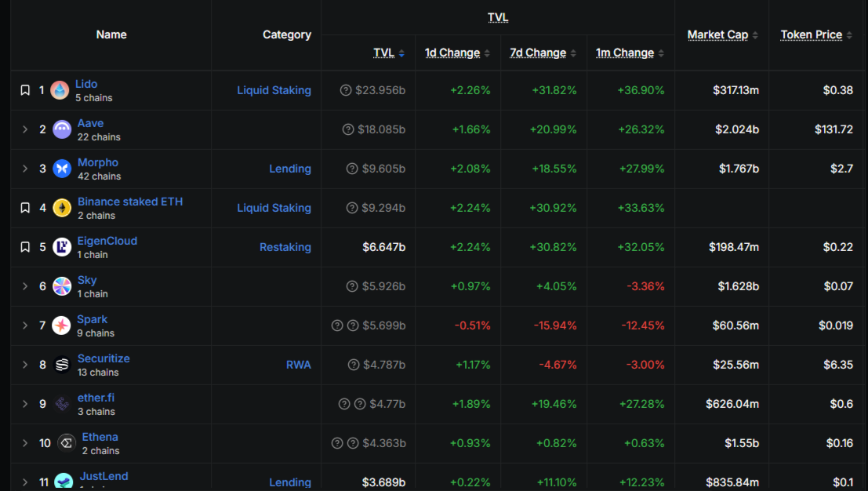Select Lido 1m change +36.90%
Image resolution: width=868 pixels, height=491 pixels.
pyautogui.click(x=641, y=90)
